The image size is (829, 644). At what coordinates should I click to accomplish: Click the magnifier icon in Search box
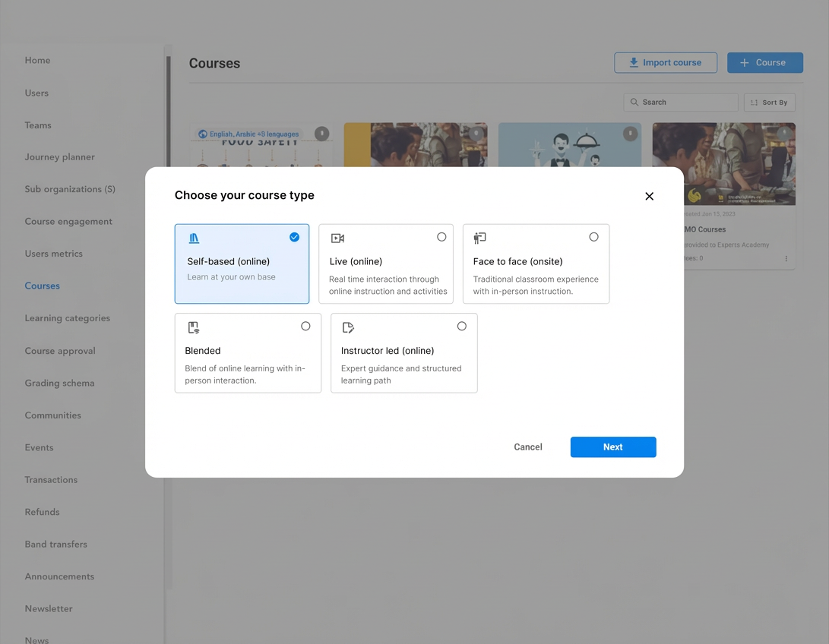pyautogui.click(x=634, y=103)
